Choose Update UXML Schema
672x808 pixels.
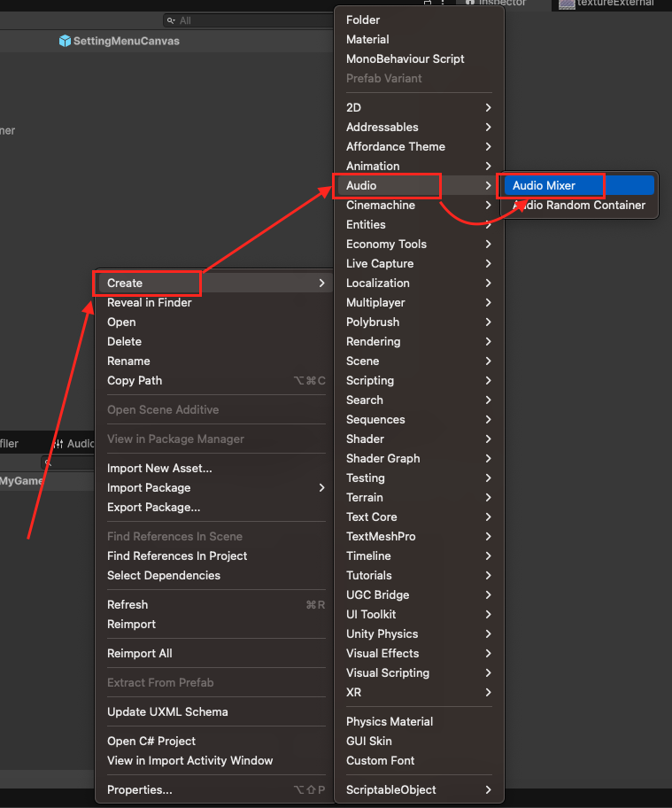[x=214, y=712]
